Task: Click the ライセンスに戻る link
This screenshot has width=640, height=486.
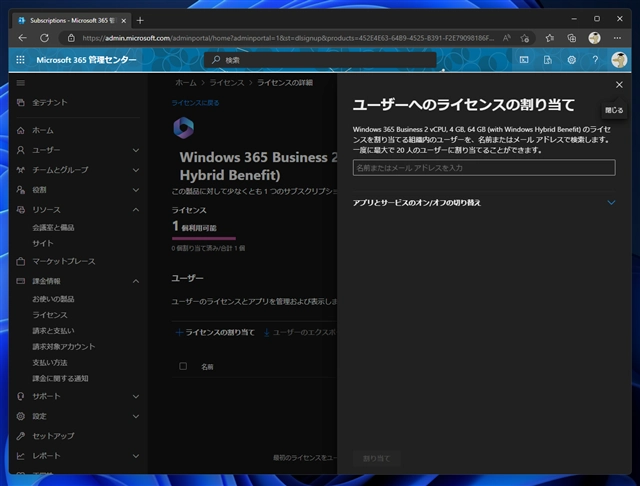Action: click(196, 103)
